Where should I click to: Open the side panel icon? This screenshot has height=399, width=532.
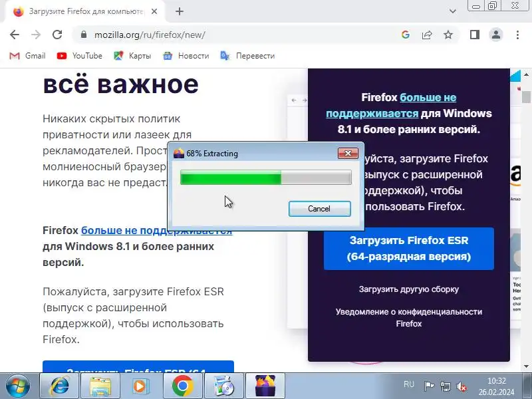[475, 35]
